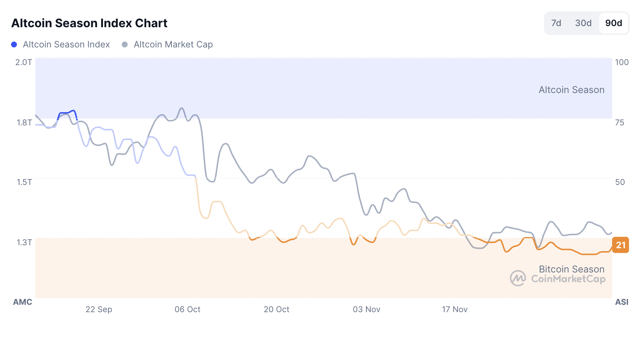The image size is (643, 364).
Task: Click the ASI axis label
Action: [622, 302]
